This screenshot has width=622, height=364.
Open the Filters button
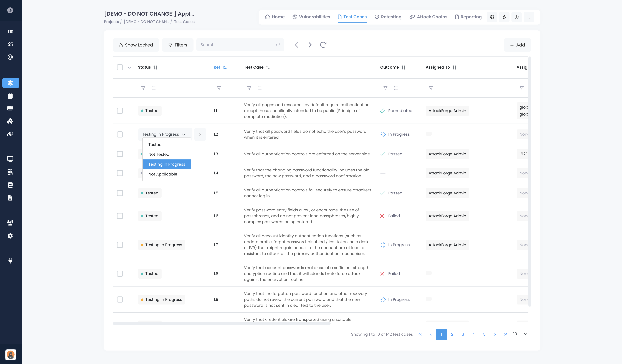click(x=178, y=45)
